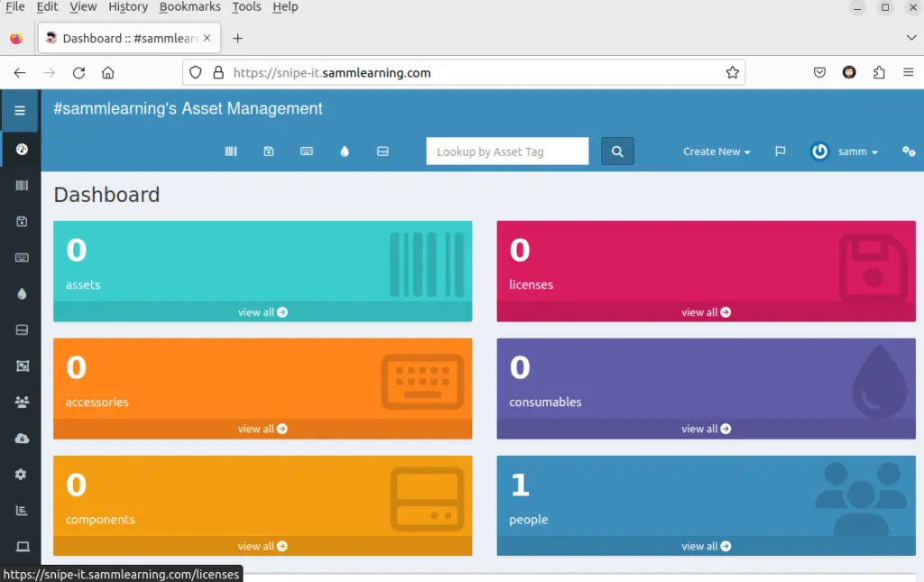924x582 pixels.
Task: Open Firefox account avatar
Action: pyautogui.click(x=849, y=72)
